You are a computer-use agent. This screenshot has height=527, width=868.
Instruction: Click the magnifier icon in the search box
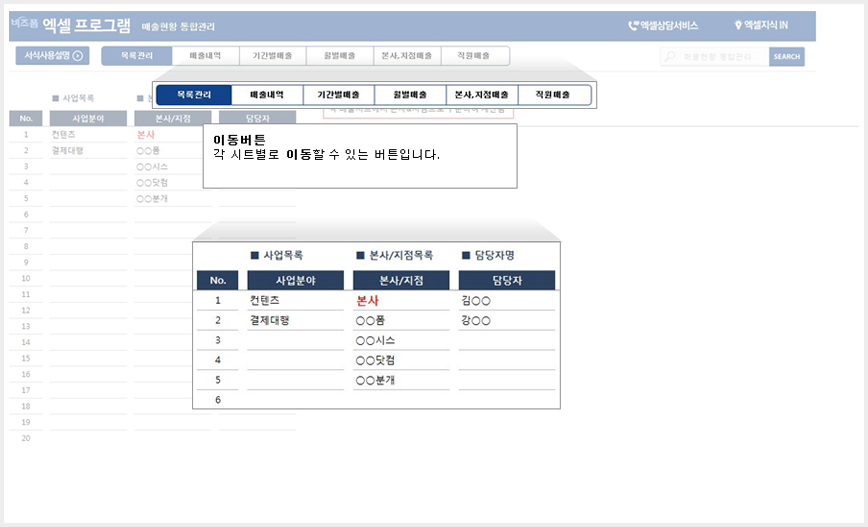pyautogui.click(x=670, y=56)
